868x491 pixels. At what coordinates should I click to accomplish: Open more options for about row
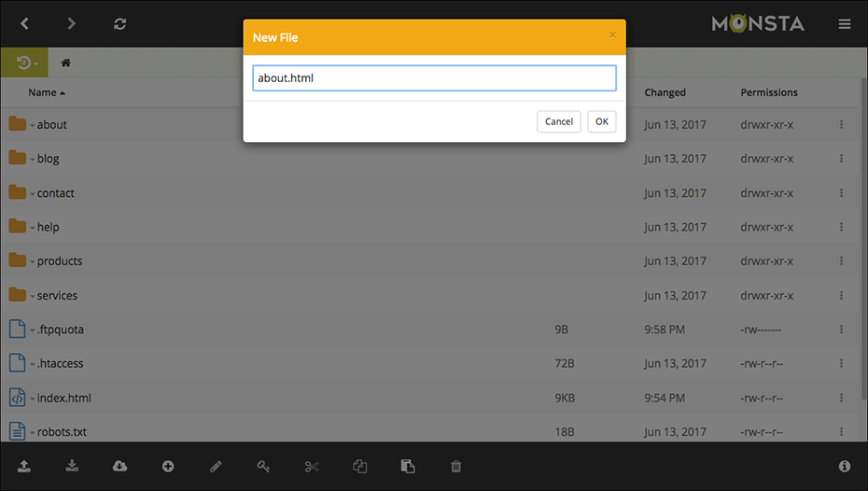pyautogui.click(x=841, y=124)
